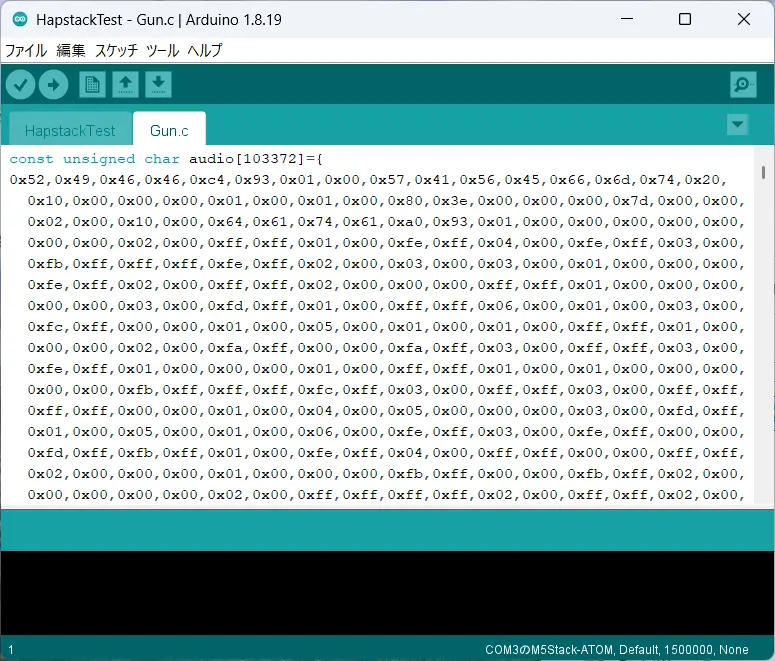Open a sketch with up-arrow icon

126,85
